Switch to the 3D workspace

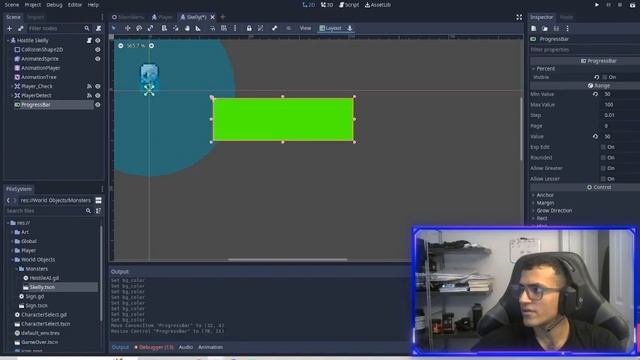click(x=327, y=5)
